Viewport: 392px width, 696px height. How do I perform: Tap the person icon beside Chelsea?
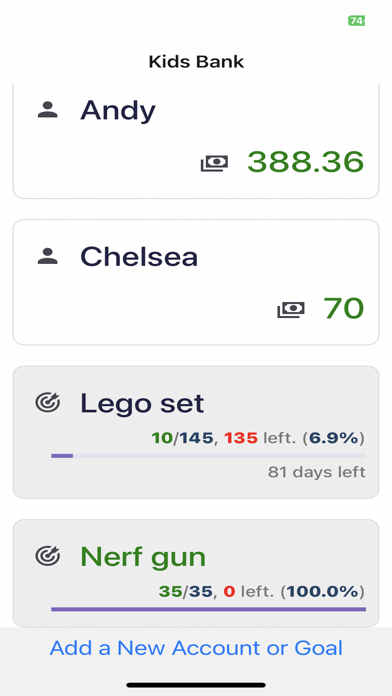(48, 256)
